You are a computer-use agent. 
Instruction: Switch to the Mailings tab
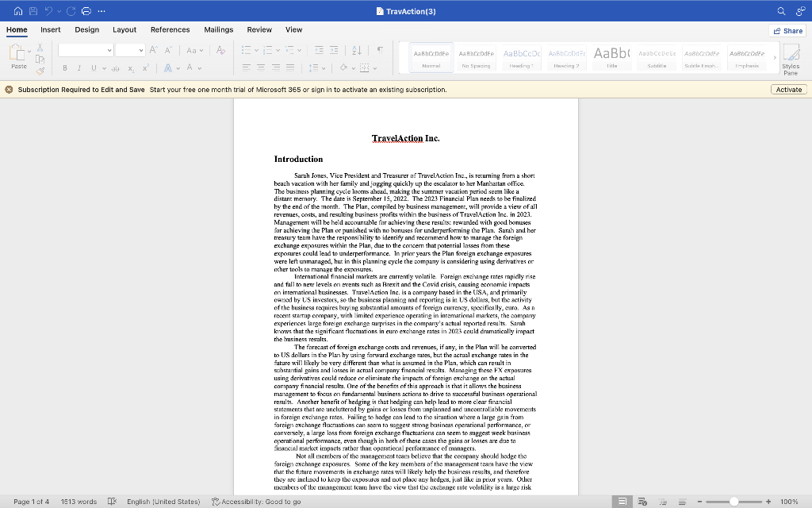tap(218, 29)
